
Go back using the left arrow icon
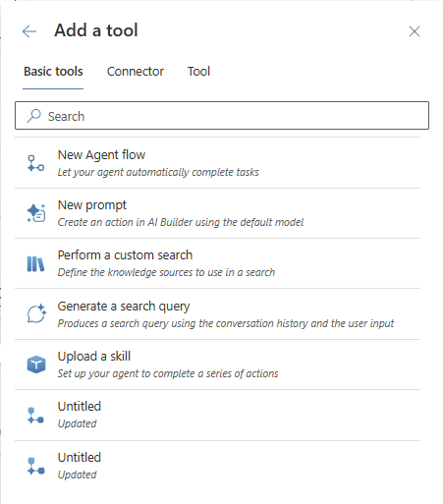29,31
